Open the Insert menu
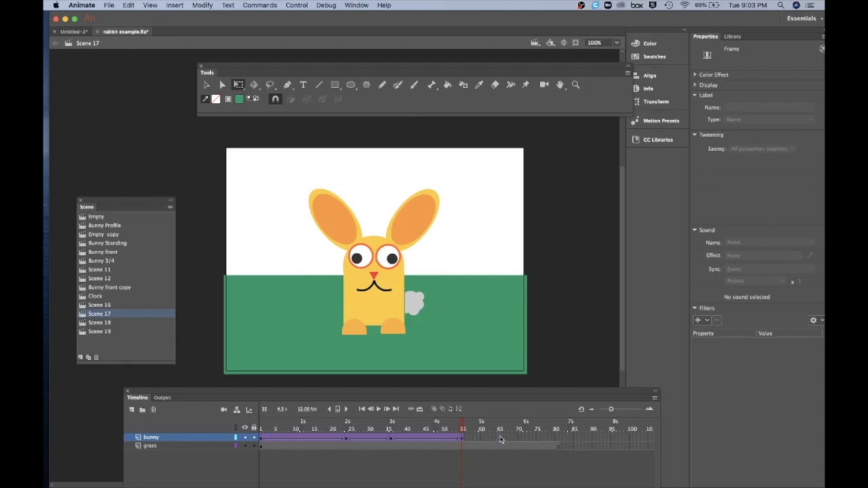Viewport: 868px width, 488px height. 174,5
